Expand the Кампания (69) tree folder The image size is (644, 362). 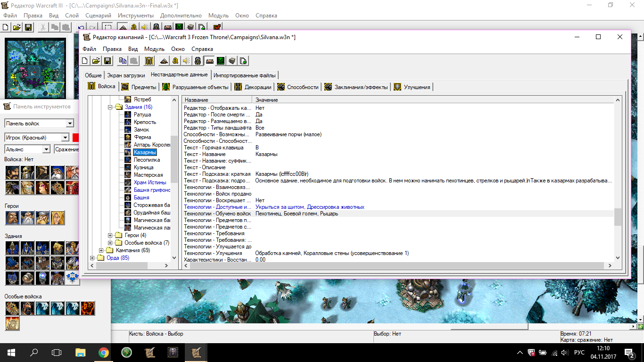[x=101, y=250]
